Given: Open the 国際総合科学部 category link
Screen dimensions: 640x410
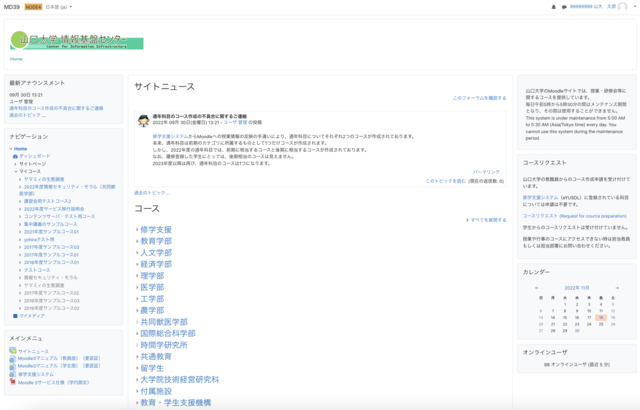Looking at the screenshot, I should [x=168, y=333].
